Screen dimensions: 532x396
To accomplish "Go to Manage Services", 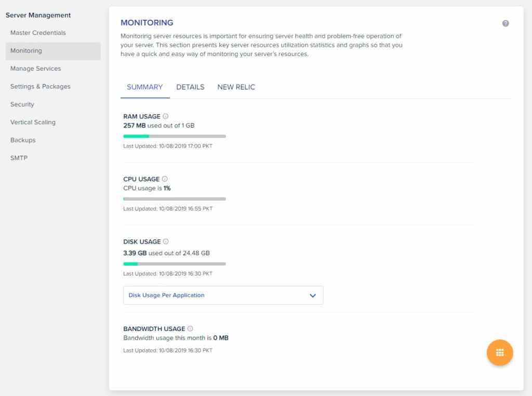I will [x=35, y=68].
